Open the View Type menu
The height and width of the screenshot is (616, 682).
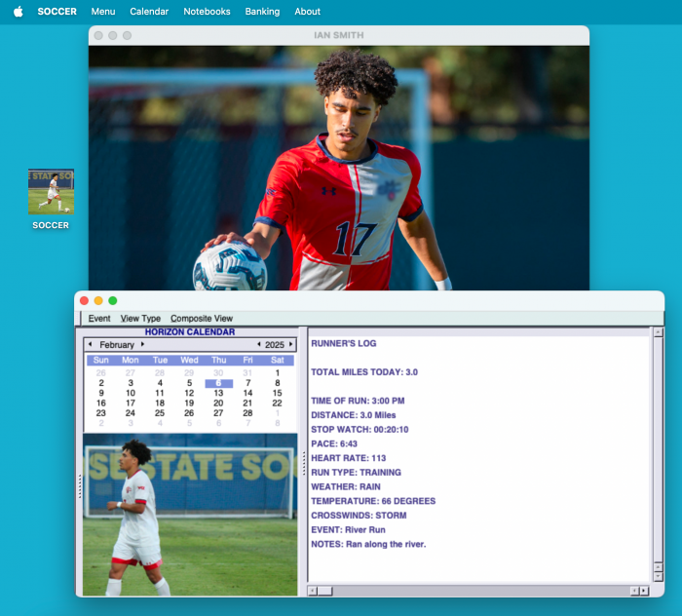click(x=140, y=318)
